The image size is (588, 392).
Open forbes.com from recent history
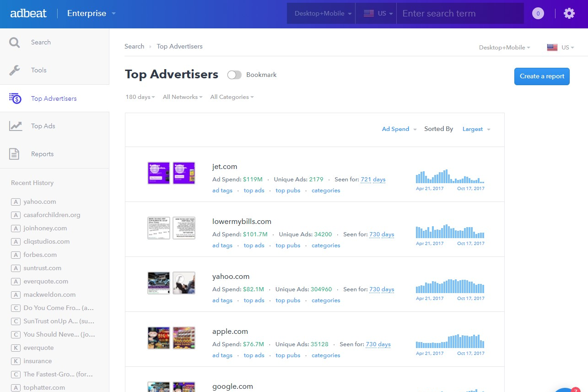click(x=40, y=255)
